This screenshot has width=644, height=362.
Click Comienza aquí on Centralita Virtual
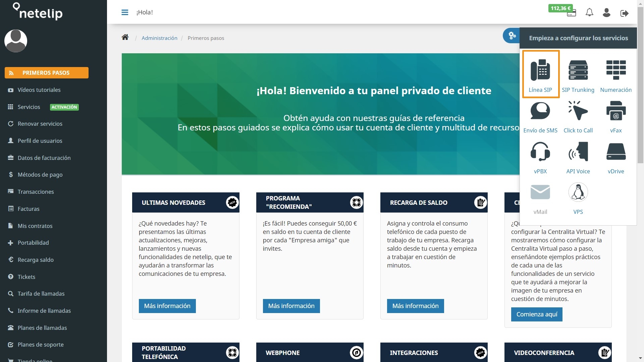pos(537,314)
